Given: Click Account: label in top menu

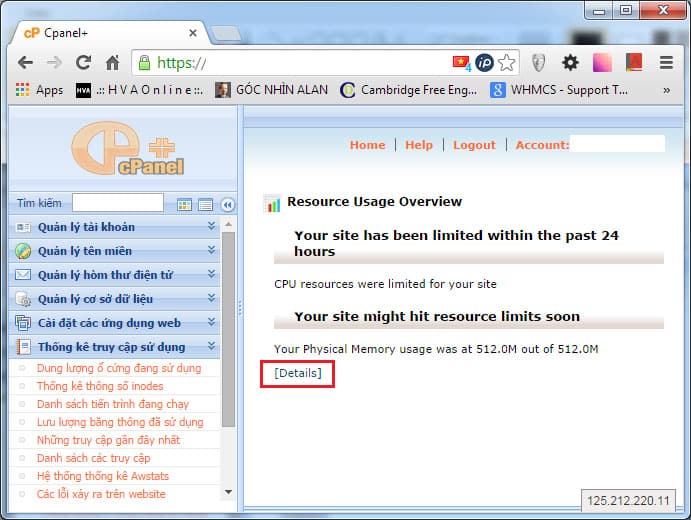Looking at the screenshot, I should click(x=542, y=145).
